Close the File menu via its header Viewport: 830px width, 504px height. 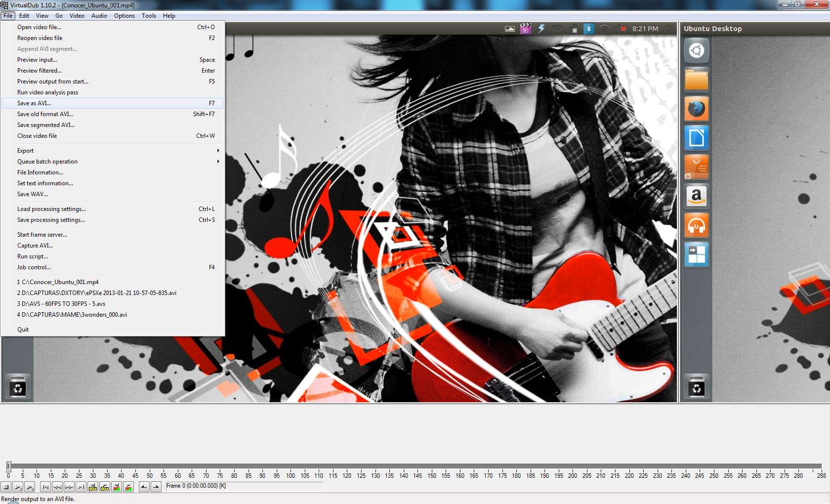[8, 16]
